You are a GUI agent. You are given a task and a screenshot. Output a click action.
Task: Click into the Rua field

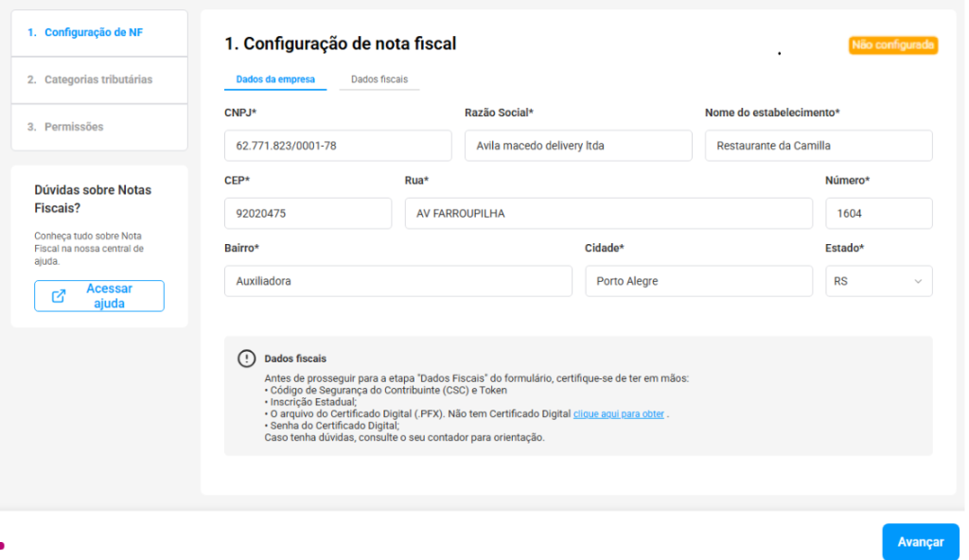[608, 214]
